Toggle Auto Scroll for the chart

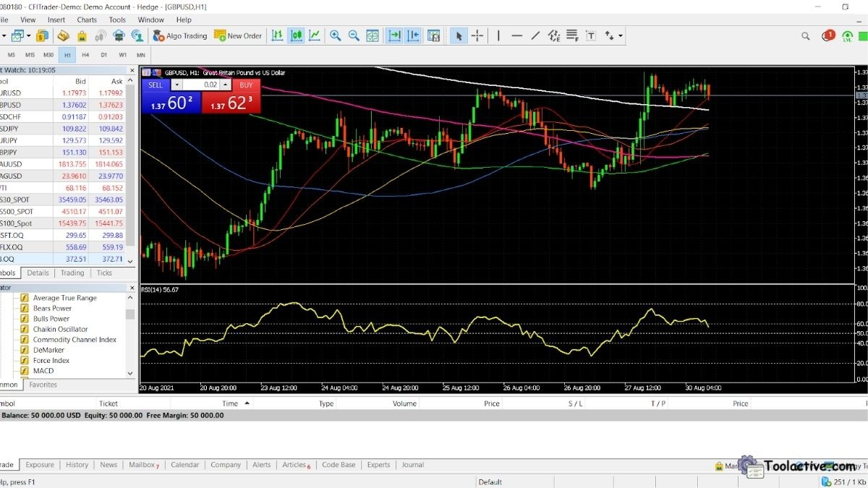[394, 35]
